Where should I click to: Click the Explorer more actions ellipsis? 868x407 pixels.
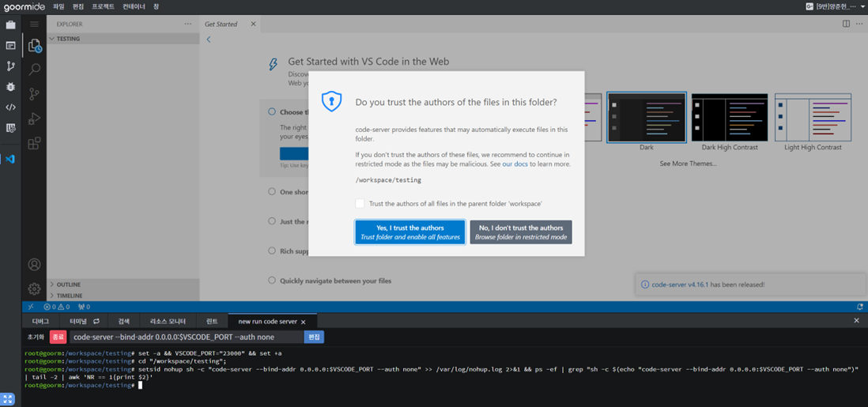tap(188, 24)
